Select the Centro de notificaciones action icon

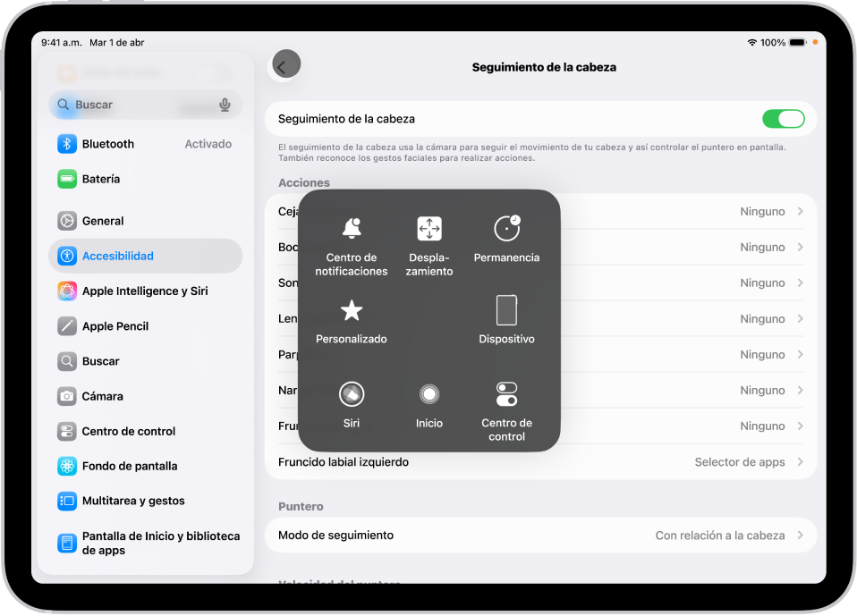point(351,229)
